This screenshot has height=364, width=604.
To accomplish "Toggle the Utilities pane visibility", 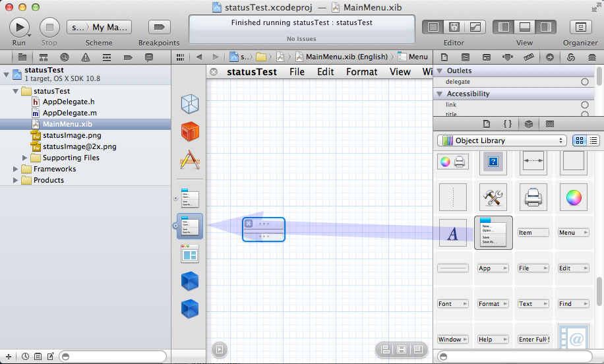I will (546, 27).
